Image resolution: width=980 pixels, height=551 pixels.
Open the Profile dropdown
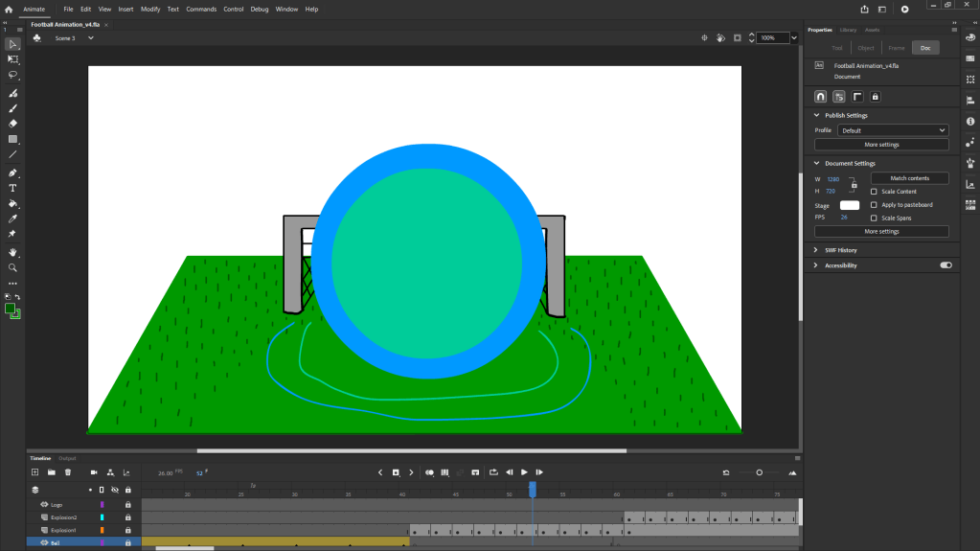click(893, 130)
